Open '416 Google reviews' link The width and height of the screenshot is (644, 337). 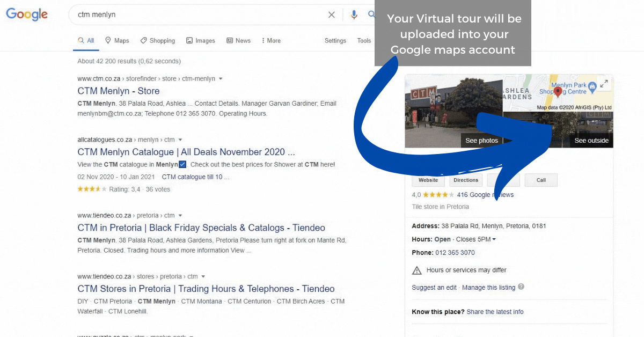(x=485, y=195)
